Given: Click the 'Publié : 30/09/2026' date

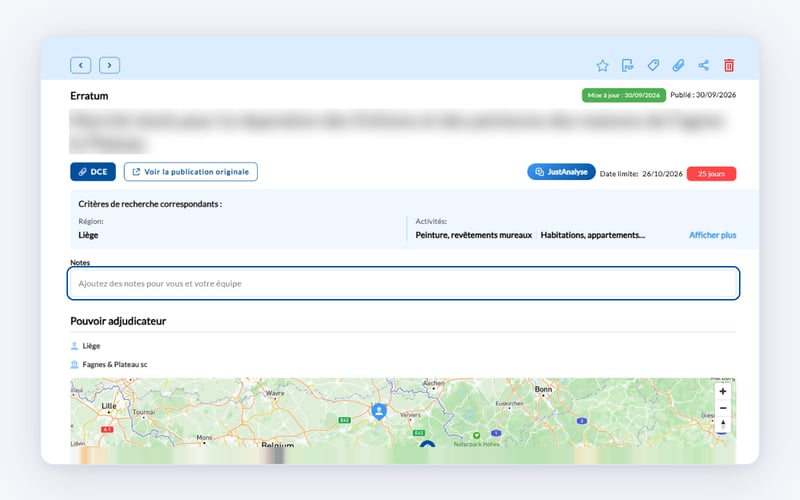Looking at the screenshot, I should point(703,95).
